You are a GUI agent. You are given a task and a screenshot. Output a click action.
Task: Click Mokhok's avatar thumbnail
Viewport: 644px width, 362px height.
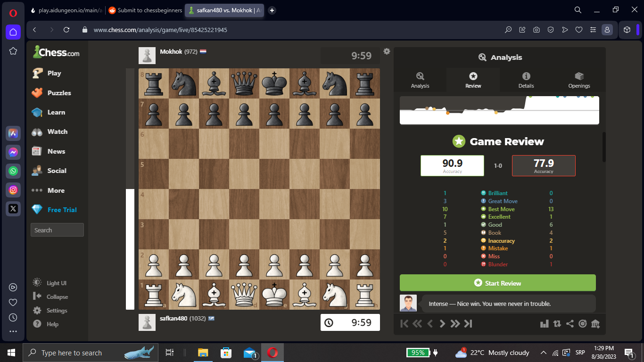click(147, 56)
